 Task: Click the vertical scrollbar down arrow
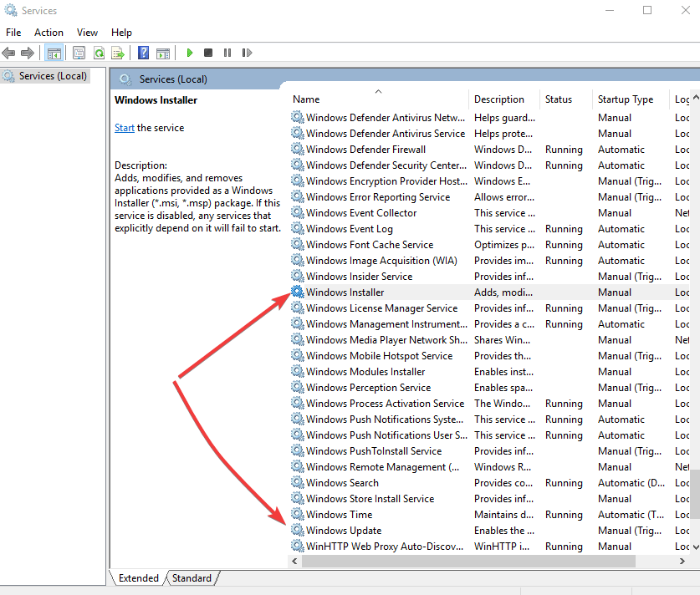[x=696, y=547]
